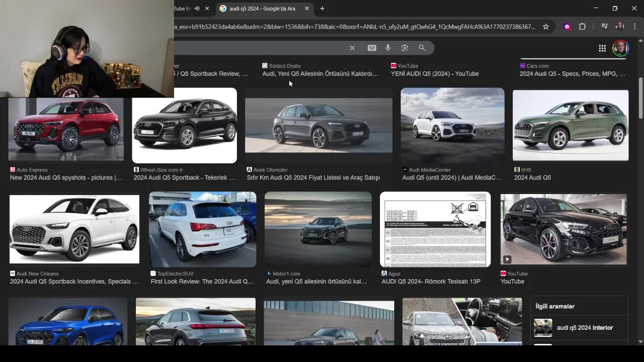Bookmark this page with the star icon
The image size is (644, 362).
546,27
